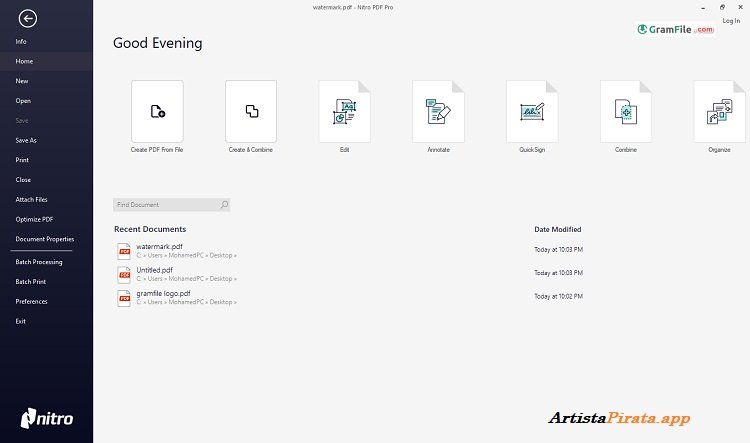This screenshot has height=443, width=750.
Task: Choose Save As from the sidebar
Action: pyautogui.click(x=26, y=140)
